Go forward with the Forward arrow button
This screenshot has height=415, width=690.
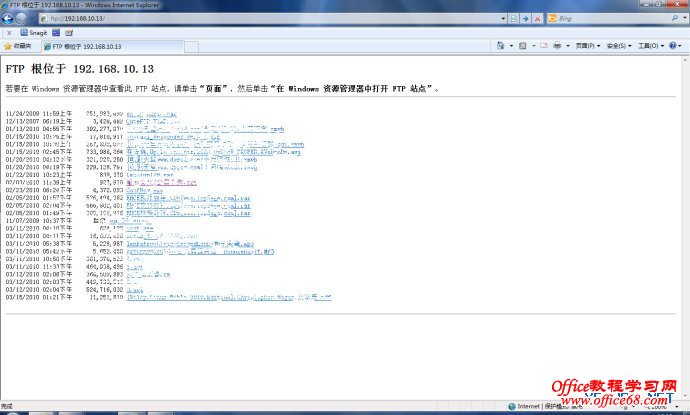coord(21,18)
